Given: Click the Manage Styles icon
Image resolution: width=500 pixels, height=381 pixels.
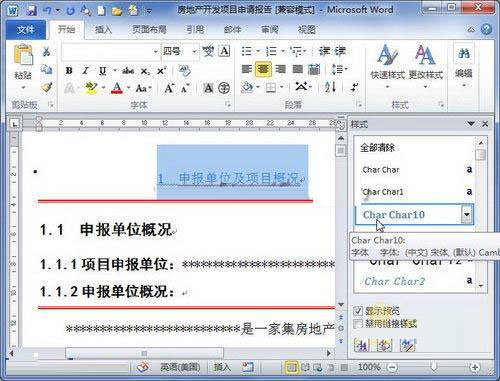Looking at the screenshot, I should point(407,345).
